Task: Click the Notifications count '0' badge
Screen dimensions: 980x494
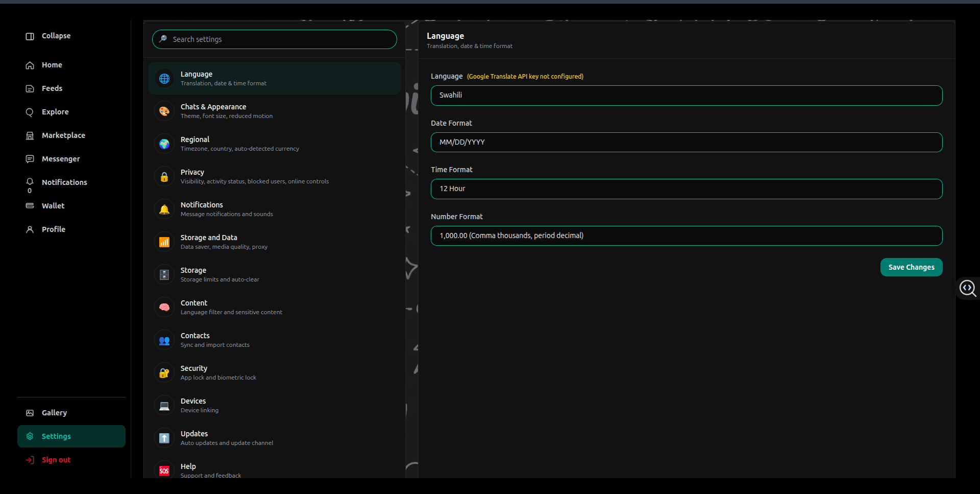Action: point(30,191)
